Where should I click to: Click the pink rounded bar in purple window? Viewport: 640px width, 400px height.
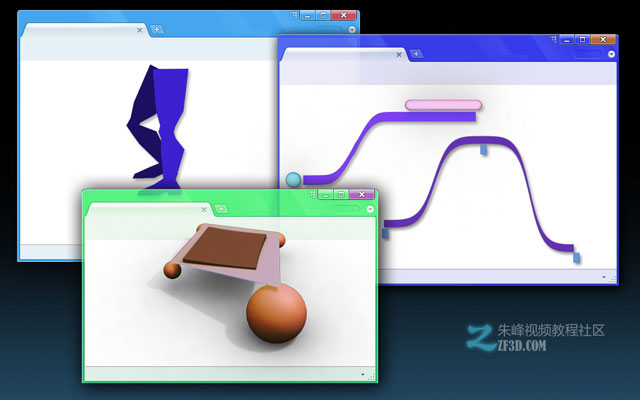tap(443, 105)
